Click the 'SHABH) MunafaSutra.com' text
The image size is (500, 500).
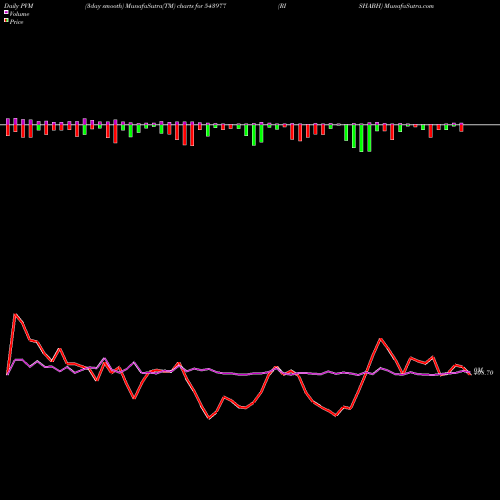click(396, 6)
